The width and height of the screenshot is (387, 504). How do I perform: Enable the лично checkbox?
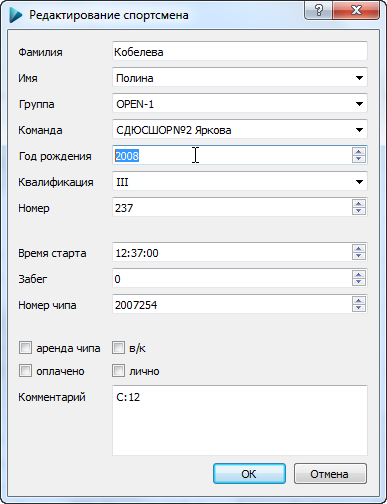tap(118, 371)
